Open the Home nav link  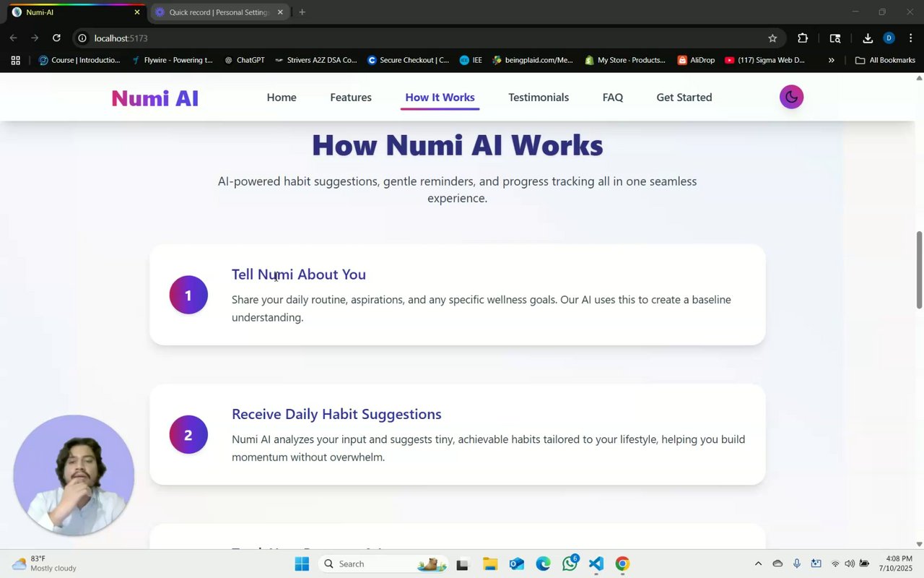(x=282, y=98)
